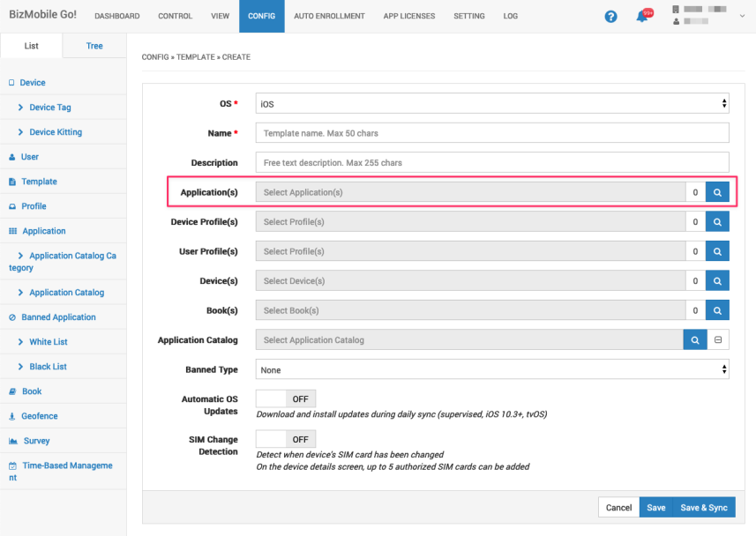Click the search icon for Device(s)

[x=717, y=281]
